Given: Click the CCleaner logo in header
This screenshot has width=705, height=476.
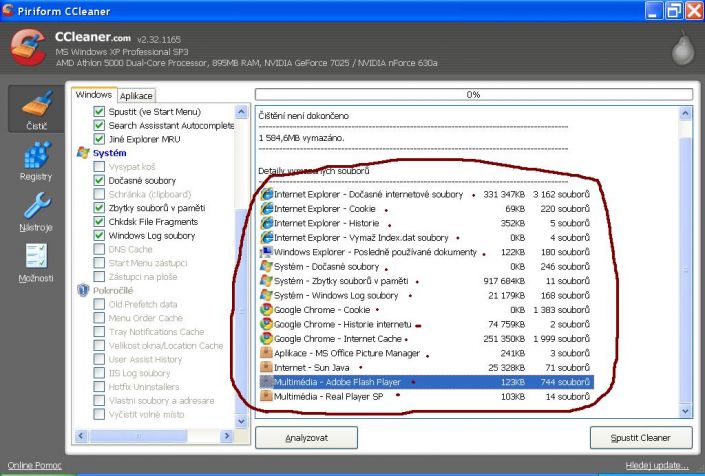Looking at the screenshot, I should coord(28,48).
